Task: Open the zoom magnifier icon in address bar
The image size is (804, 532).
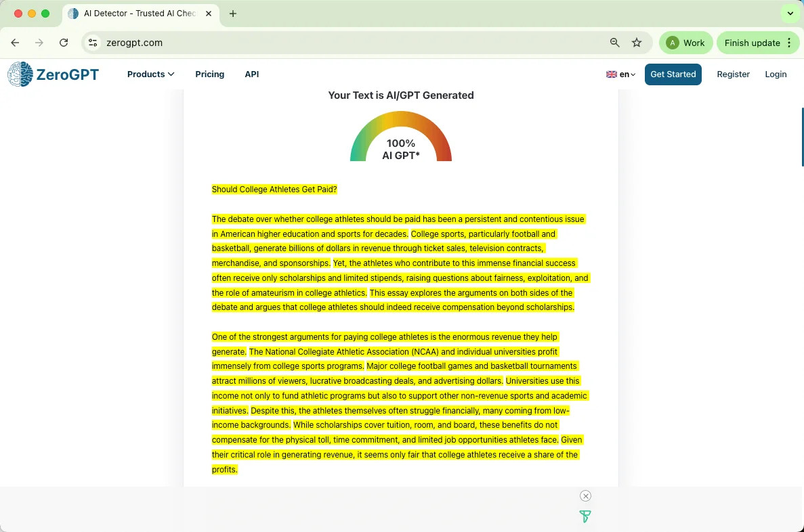Action: click(614, 43)
